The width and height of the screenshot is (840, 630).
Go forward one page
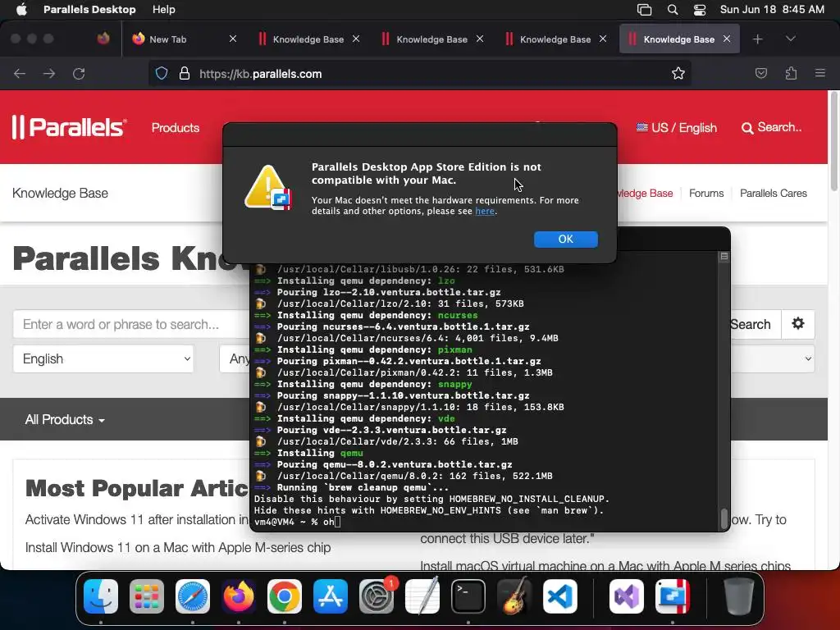(49, 73)
